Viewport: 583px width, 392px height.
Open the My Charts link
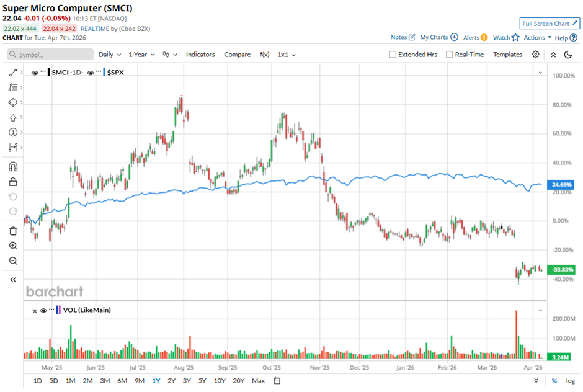pos(438,37)
